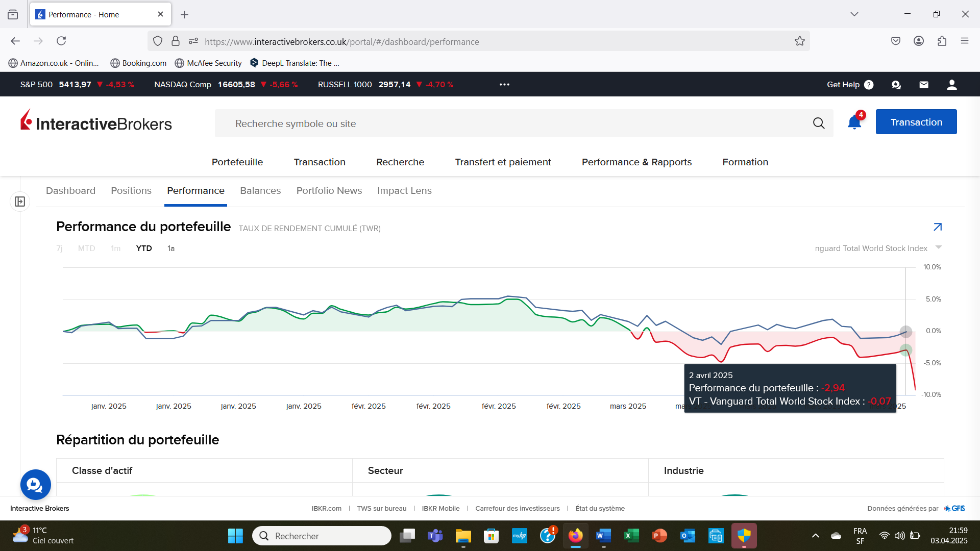Open Excel from the taskbar
Image resolution: width=980 pixels, height=551 pixels.
click(x=631, y=536)
